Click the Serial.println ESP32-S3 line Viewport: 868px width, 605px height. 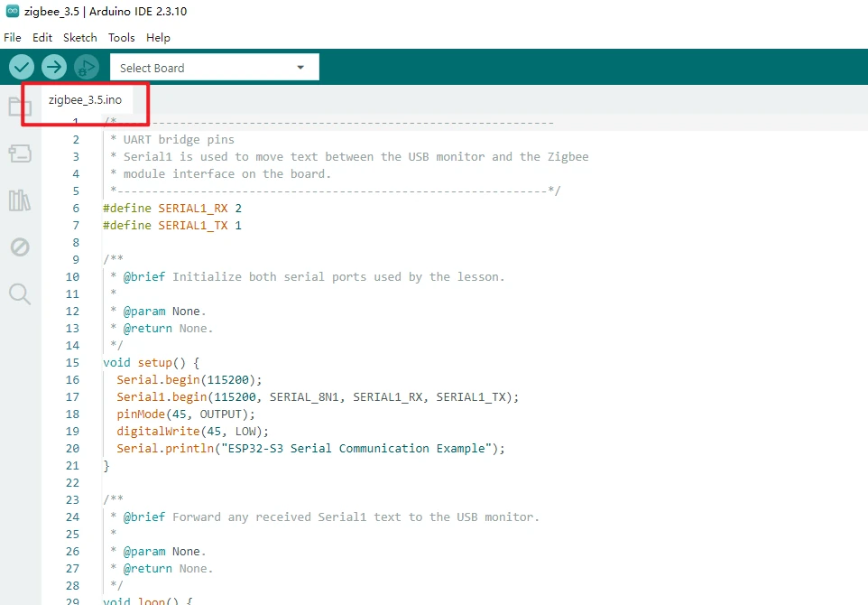pyautogui.click(x=310, y=449)
